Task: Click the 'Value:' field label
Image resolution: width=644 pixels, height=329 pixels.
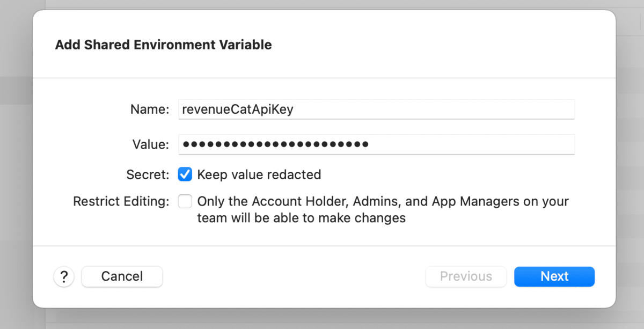Action: 151,144
